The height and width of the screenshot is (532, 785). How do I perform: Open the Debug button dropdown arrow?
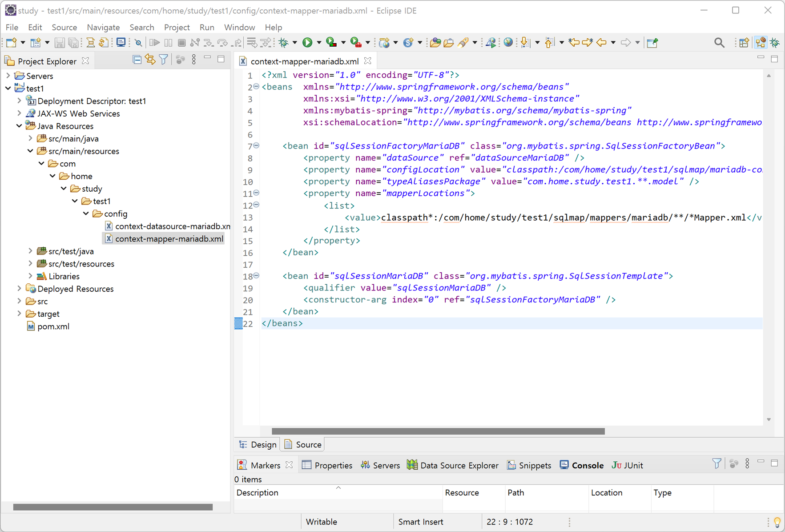click(294, 43)
